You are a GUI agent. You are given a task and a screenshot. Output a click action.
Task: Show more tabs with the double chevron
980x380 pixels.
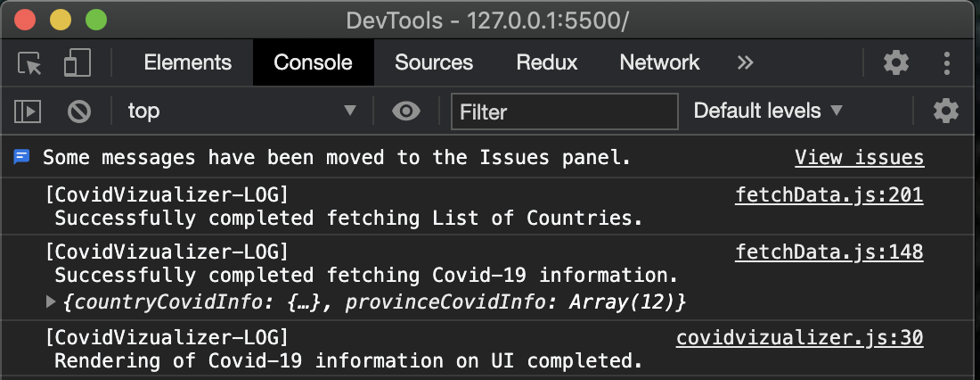coord(745,62)
